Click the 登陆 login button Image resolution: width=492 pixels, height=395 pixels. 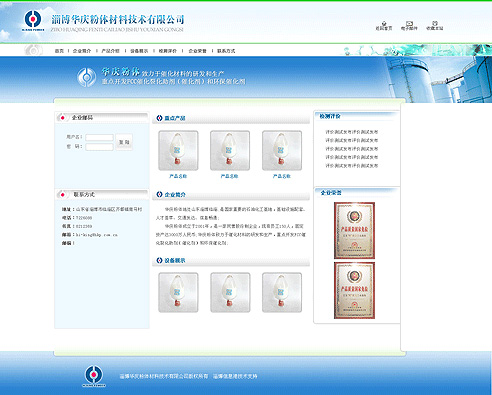(124, 142)
